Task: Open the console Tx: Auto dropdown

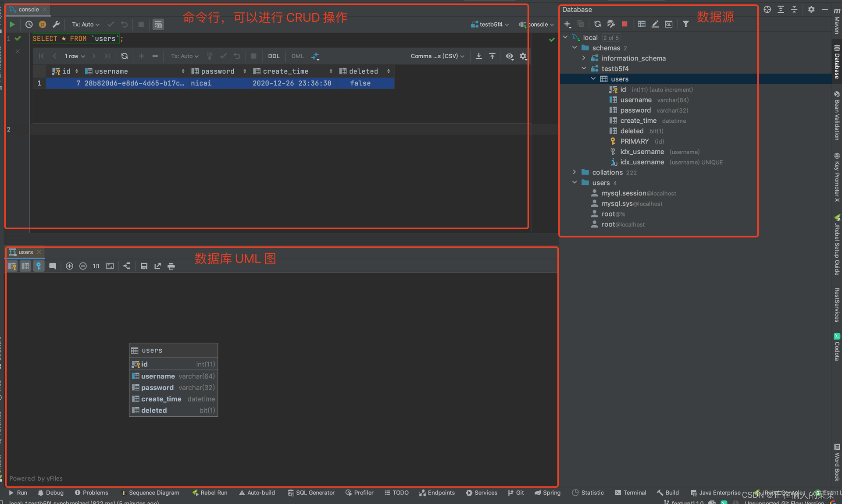Action: pyautogui.click(x=86, y=25)
